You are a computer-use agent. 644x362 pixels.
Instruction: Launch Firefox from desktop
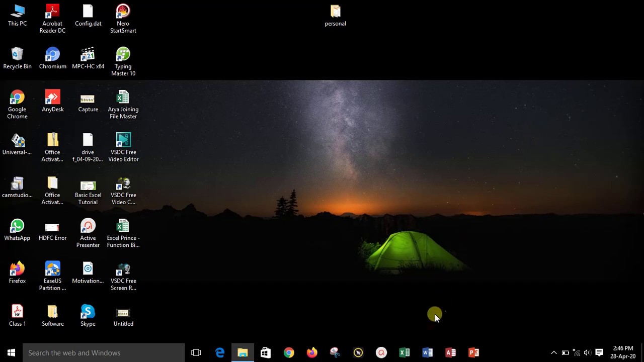[x=17, y=273]
